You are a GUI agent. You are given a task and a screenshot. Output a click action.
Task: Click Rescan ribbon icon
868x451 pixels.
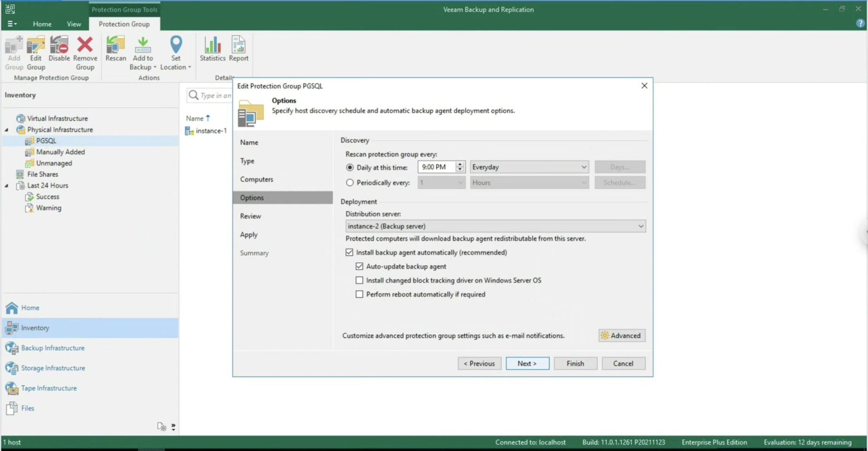116,49
